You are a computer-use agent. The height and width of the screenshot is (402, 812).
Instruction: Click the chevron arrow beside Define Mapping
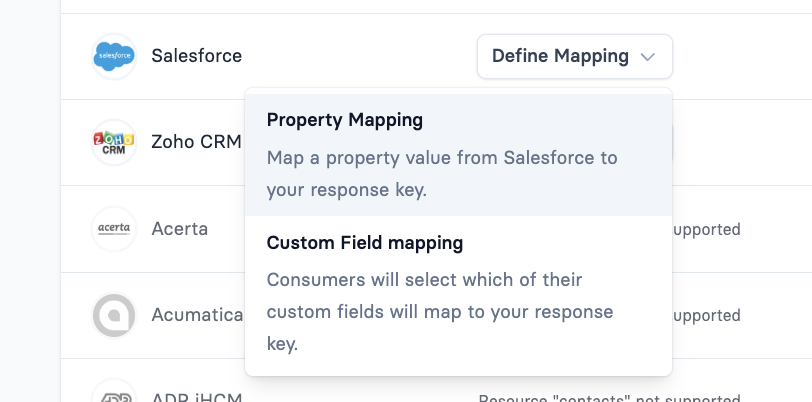(x=648, y=57)
